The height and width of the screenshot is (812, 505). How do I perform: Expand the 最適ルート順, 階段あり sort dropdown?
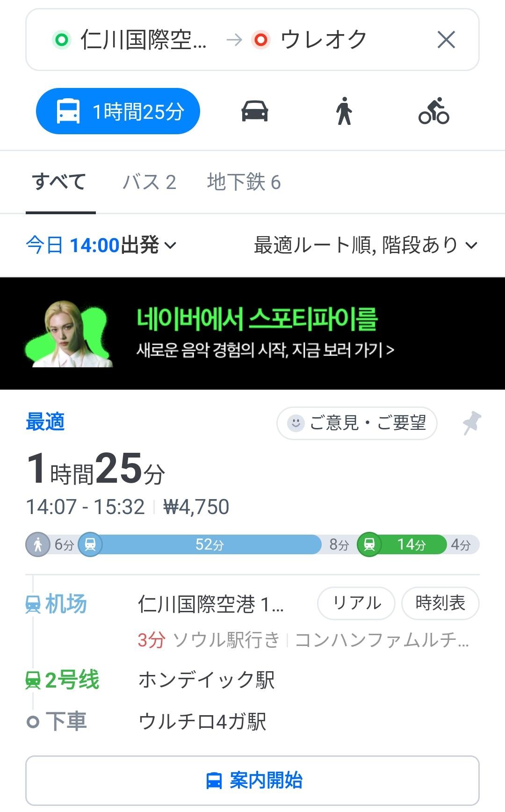point(365,245)
